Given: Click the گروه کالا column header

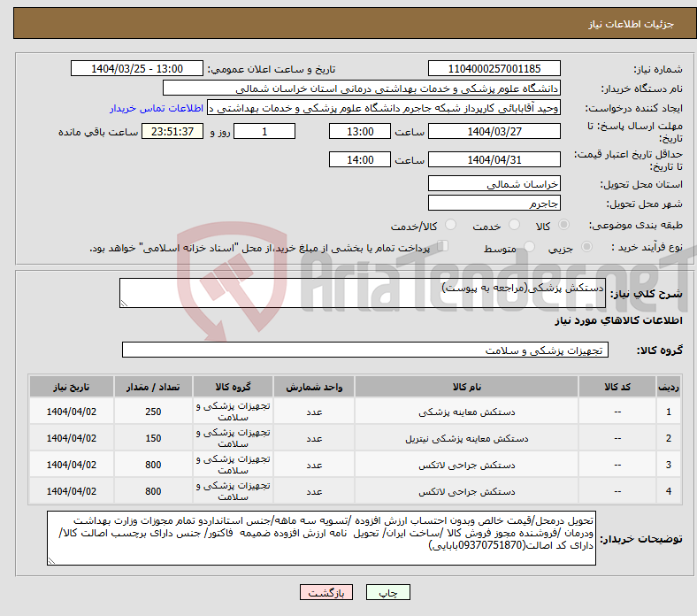Looking at the screenshot, I should tap(233, 387).
